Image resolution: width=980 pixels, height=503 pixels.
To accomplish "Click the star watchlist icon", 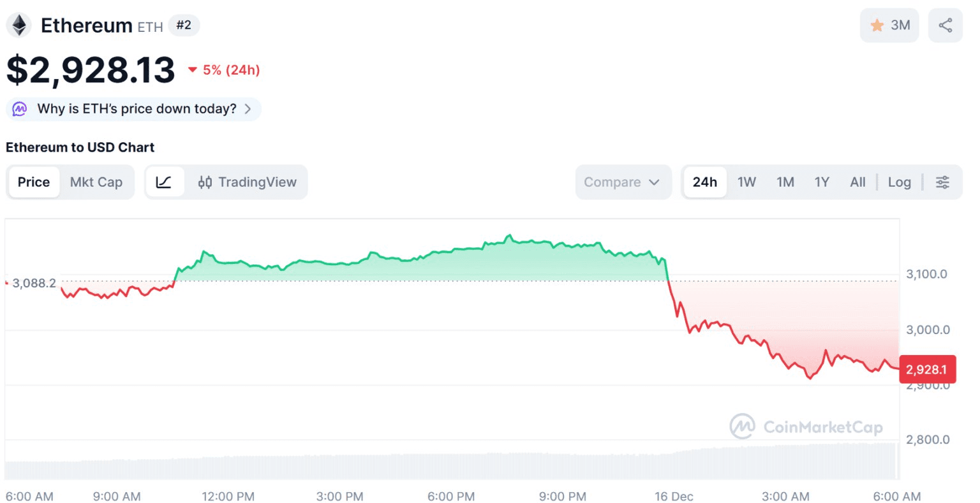I will click(877, 26).
